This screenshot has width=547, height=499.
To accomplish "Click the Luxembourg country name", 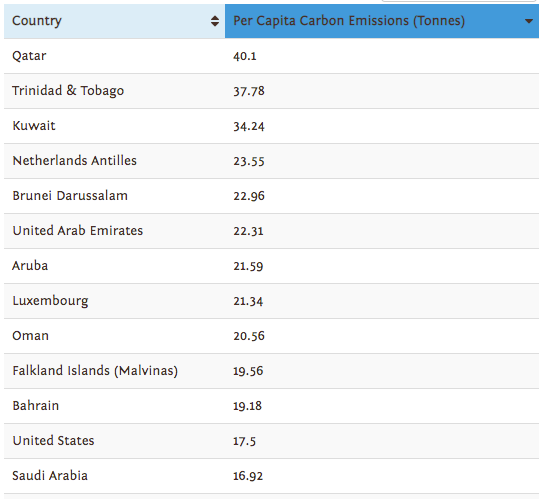I will point(51,301).
